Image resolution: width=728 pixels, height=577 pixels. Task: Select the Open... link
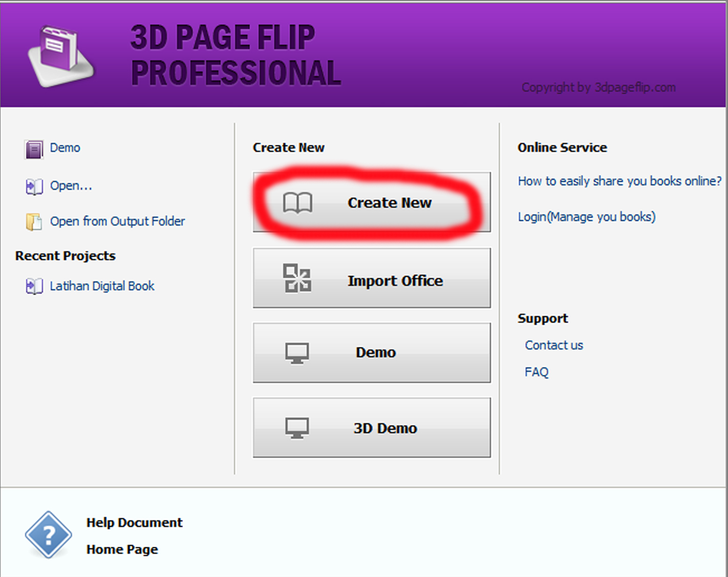pos(71,186)
